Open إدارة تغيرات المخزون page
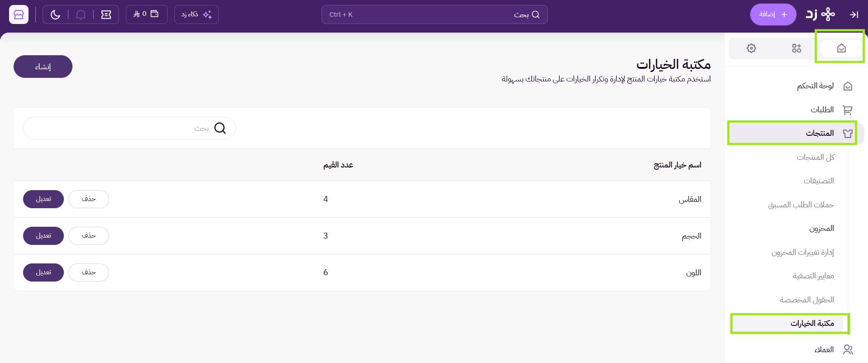This screenshot has height=363, width=868. pos(803,252)
